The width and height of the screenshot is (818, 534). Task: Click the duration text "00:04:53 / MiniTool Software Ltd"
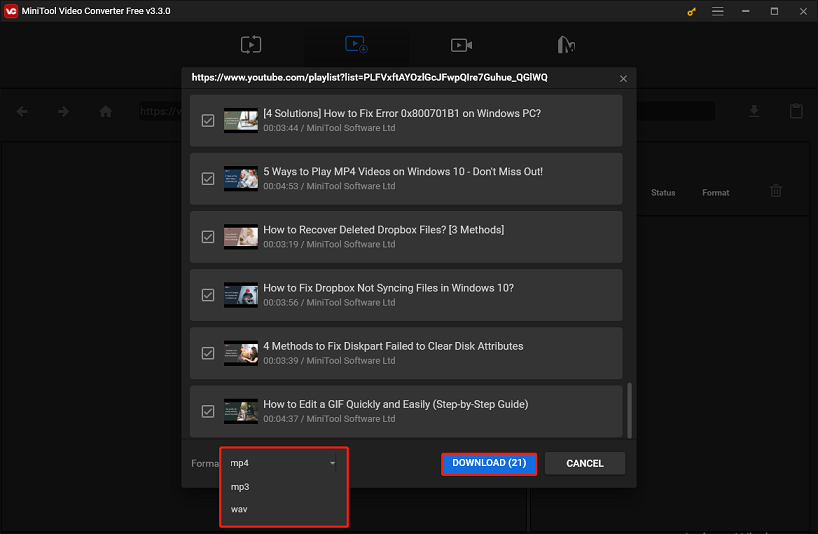point(329,186)
